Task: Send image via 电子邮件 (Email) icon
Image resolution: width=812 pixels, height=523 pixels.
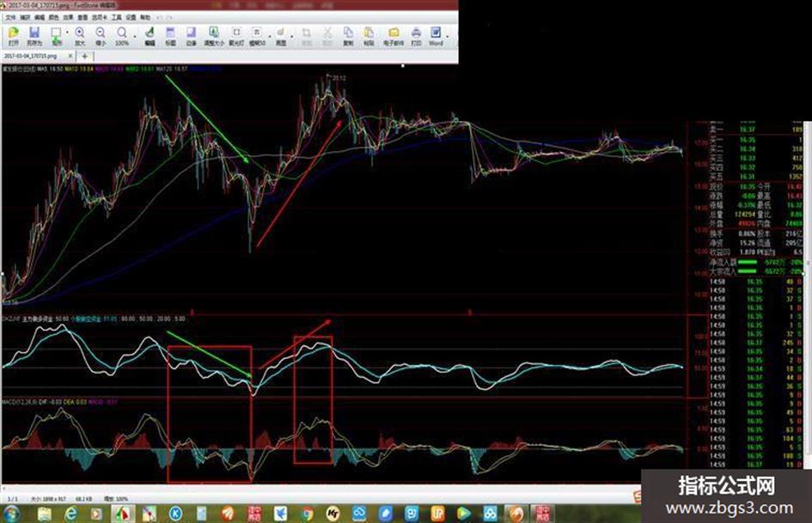Action: (x=394, y=36)
